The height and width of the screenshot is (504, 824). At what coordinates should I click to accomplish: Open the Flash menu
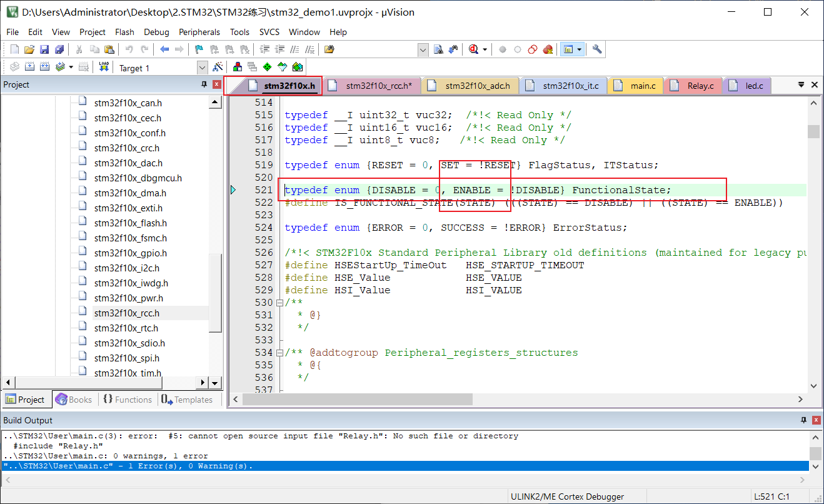click(x=124, y=32)
